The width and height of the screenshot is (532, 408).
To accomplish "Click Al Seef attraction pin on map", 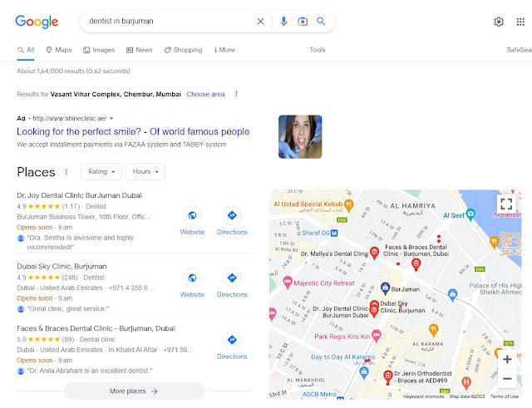I will coord(470,214).
